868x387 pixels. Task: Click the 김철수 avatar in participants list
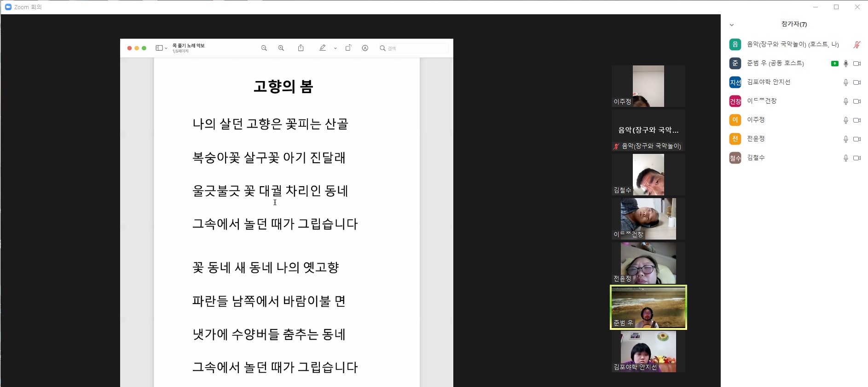735,158
